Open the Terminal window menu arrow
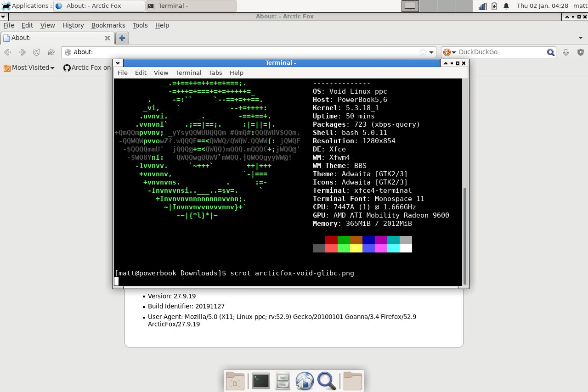 tap(118, 63)
